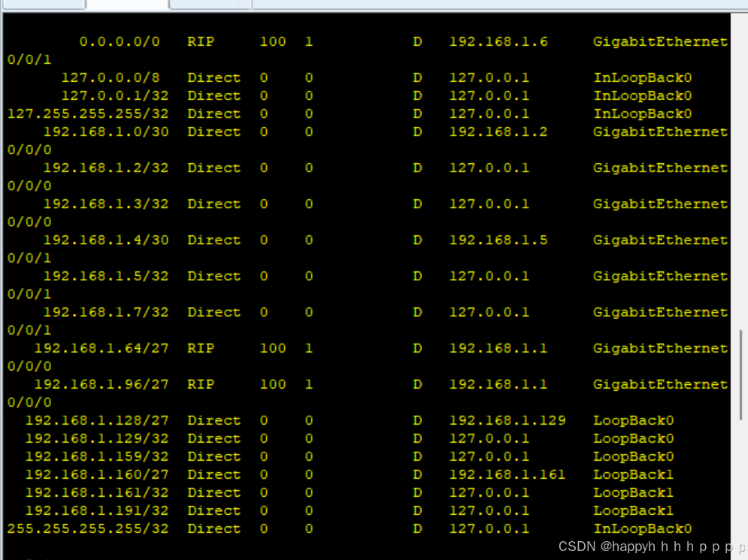Image resolution: width=748 pixels, height=560 pixels.
Task: Click InLoopBack0 in the 127.0.0.0/8 row
Action: (643, 77)
